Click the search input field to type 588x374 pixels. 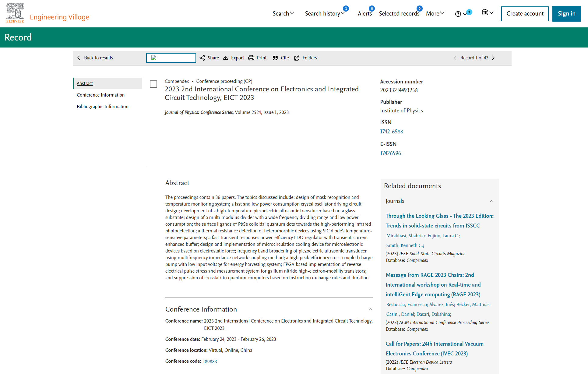coord(171,58)
